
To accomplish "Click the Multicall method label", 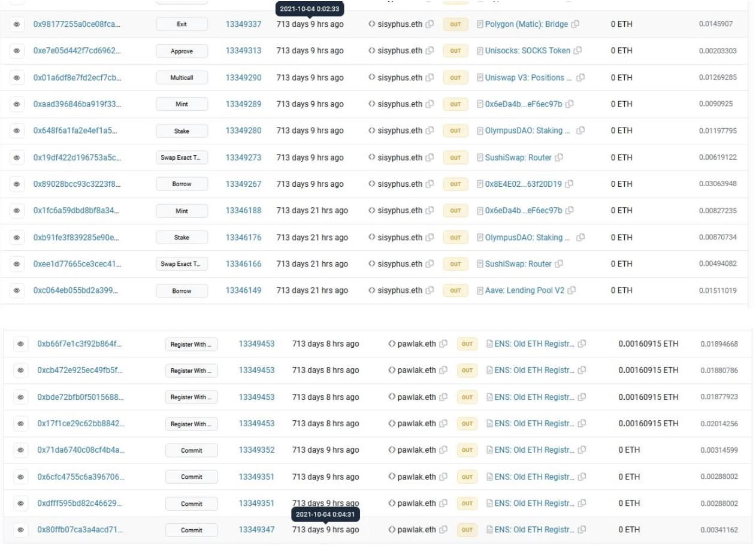I will (182, 78).
